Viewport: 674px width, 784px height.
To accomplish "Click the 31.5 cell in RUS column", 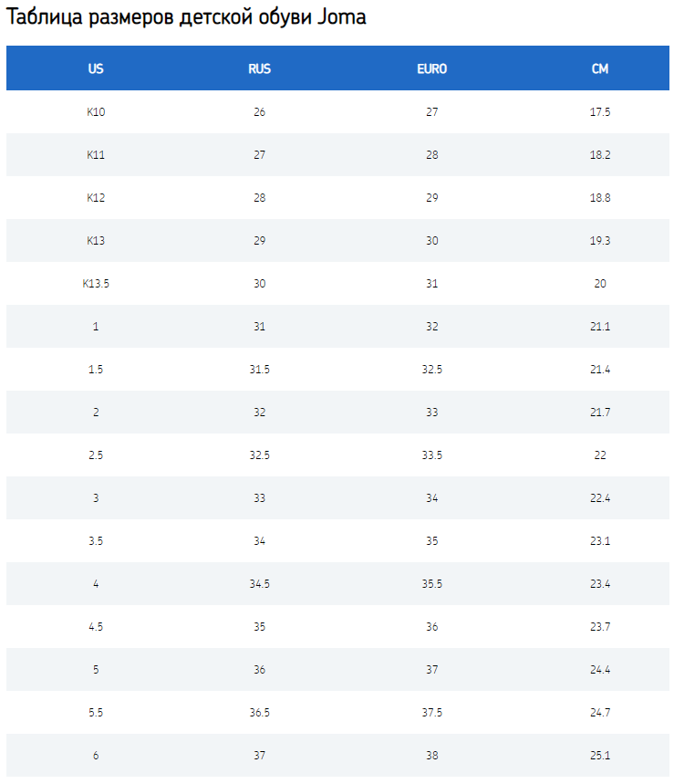I will click(260, 370).
